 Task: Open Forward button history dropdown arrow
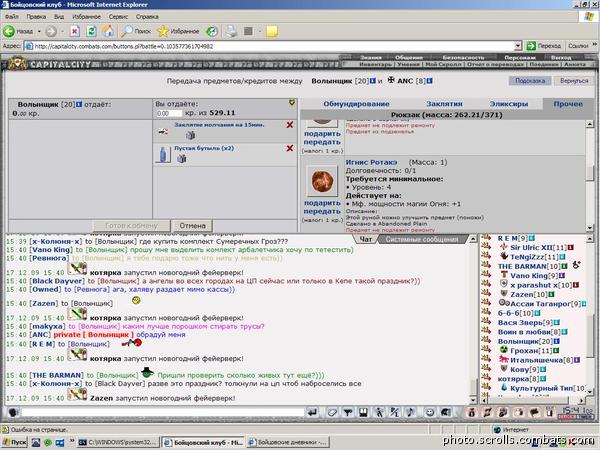[x=63, y=31]
